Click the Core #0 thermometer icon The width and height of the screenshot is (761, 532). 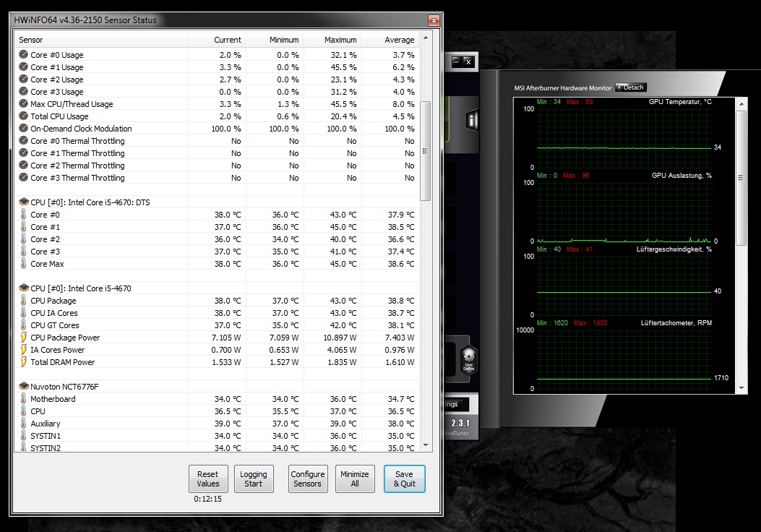[x=23, y=214]
